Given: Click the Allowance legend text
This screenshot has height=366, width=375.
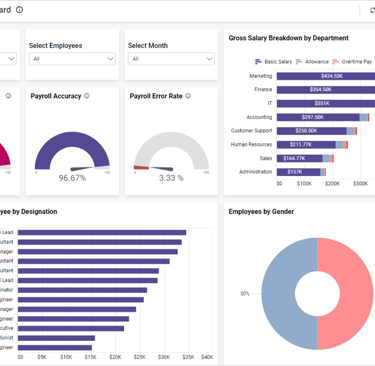Looking at the screenshot, I should click(317, 62).
